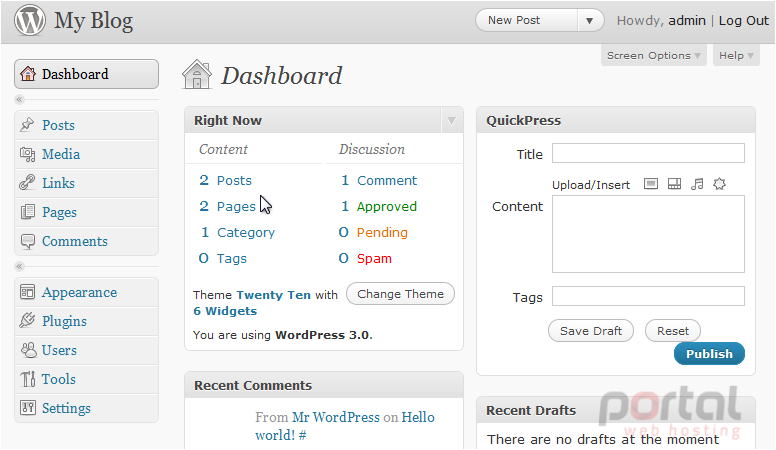Open the Twenty Ten theme link
This screenshot has width=776, height=450.
273,295
